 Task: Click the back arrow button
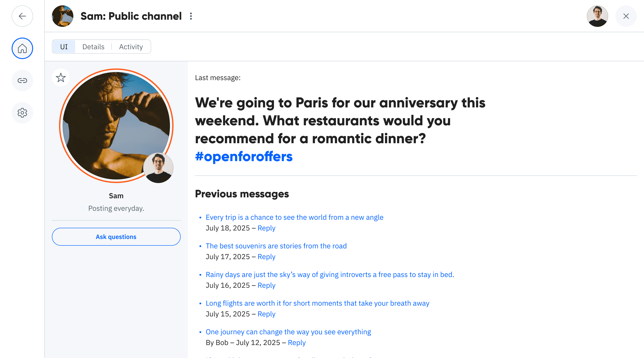[22, 16]
